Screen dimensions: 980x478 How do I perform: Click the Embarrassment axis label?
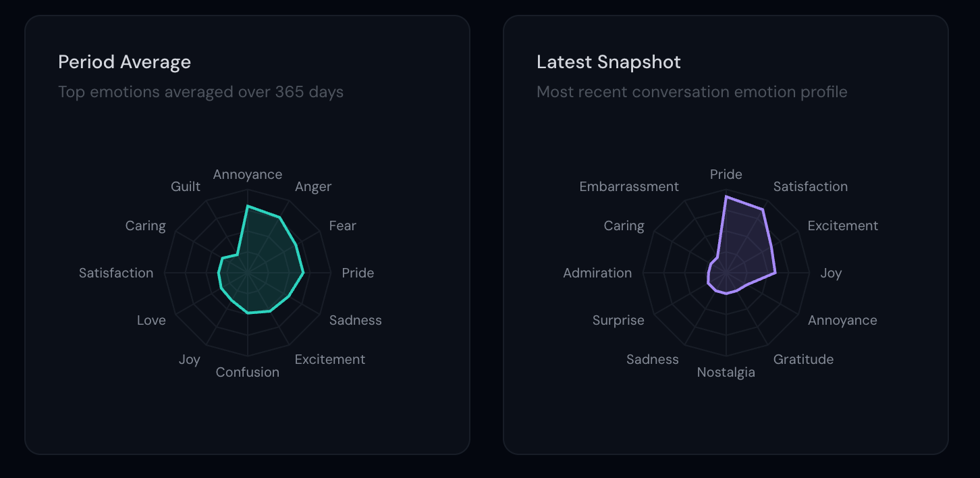pyautogui.click(x=629, y=186)
